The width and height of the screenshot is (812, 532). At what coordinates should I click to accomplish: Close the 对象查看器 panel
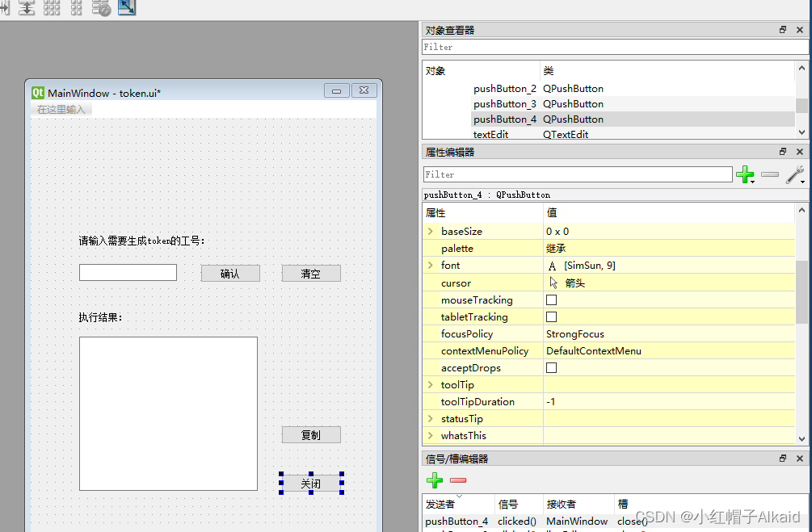pos(800,30)
